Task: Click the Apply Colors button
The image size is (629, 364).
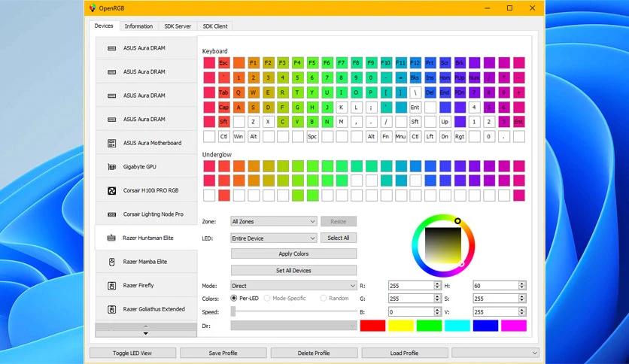Action: (x=293, y=253)
